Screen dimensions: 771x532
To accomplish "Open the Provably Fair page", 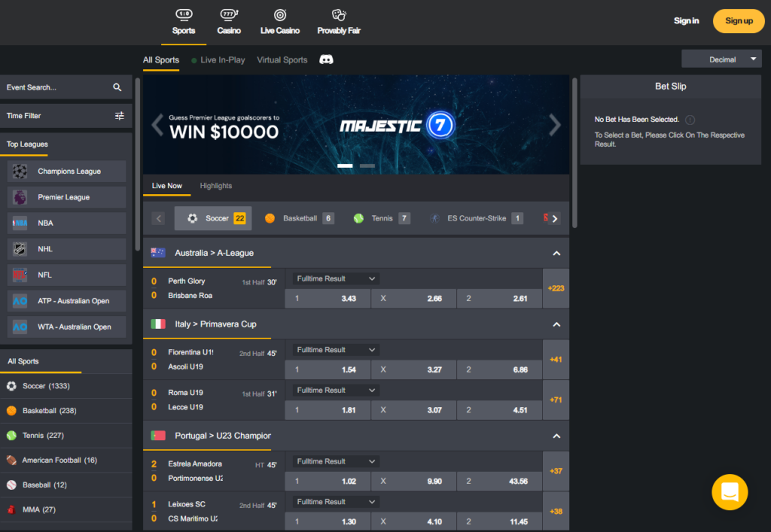I will coord(339,22).
